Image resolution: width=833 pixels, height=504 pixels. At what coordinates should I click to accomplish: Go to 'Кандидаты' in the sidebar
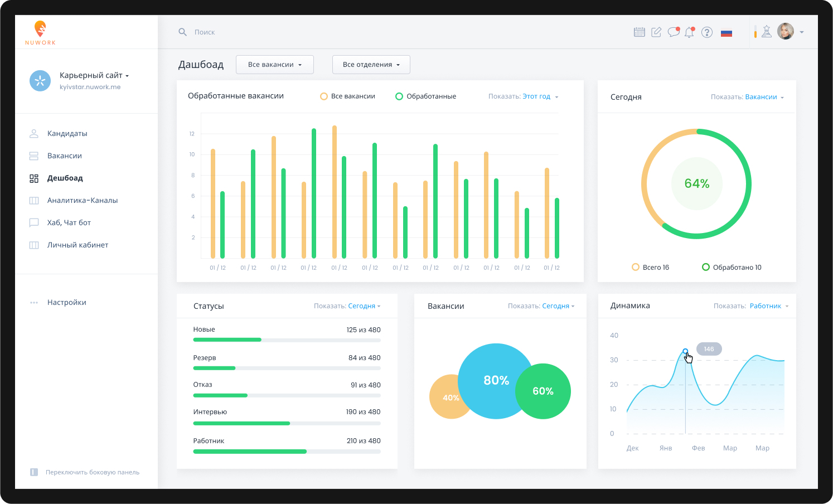tap(67, 134)
